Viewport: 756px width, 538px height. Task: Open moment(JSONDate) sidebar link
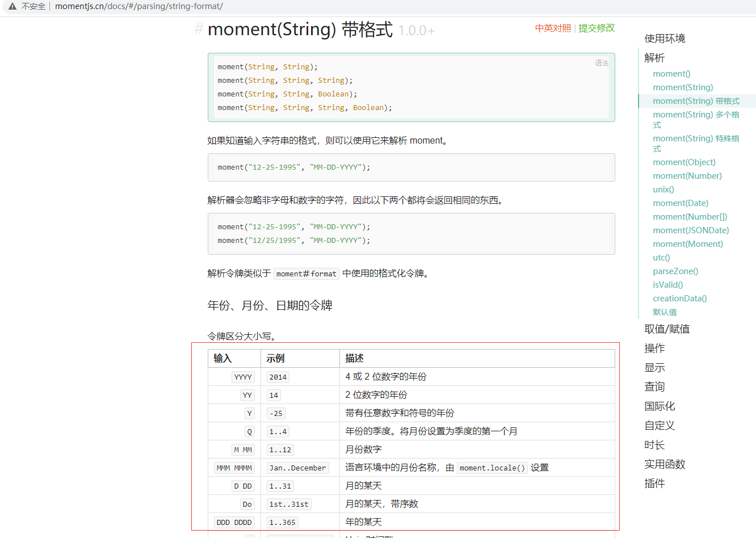pyautogui.click(x=691, y=230)
